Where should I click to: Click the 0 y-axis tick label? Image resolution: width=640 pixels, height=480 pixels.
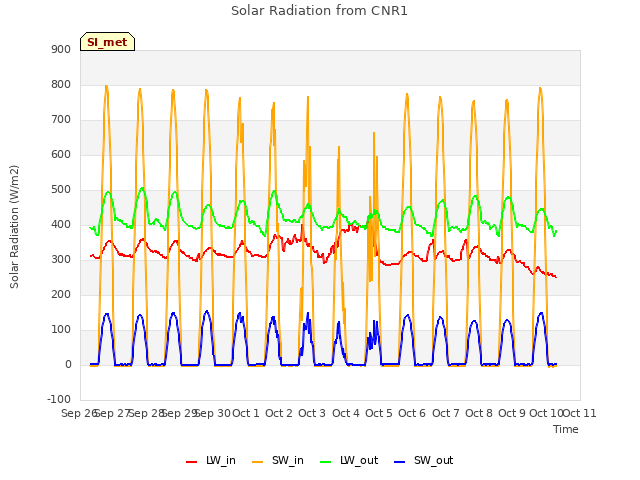68,365
